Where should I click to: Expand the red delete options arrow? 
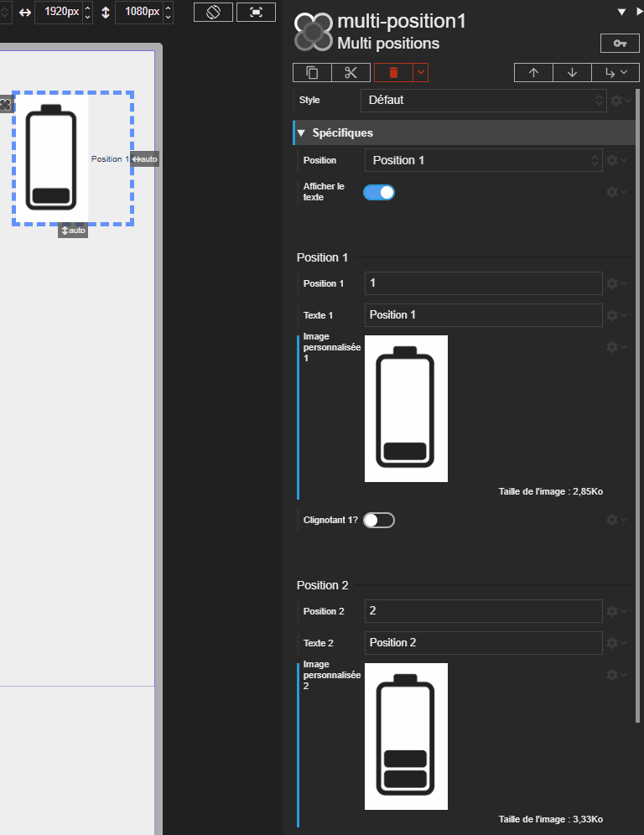point(421,73)
